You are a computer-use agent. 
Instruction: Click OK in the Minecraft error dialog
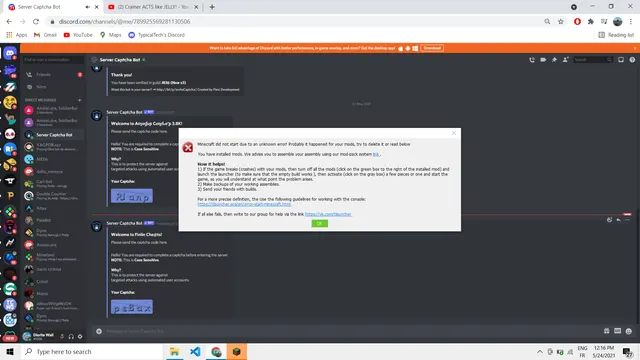coord(319,223)
